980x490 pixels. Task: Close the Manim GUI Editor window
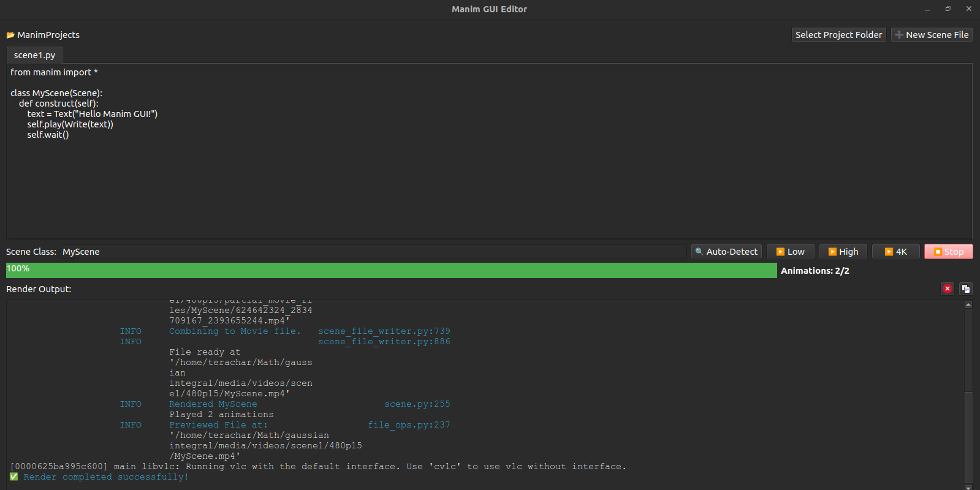[969, 9]
